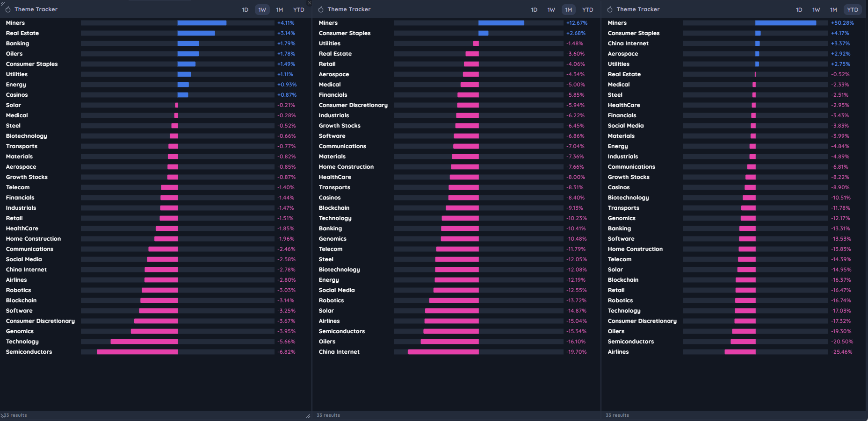Viewport: 868px width, 421px height.
Task: Choose 1W timeframe in the middle panel
Action: coord(551,10)
